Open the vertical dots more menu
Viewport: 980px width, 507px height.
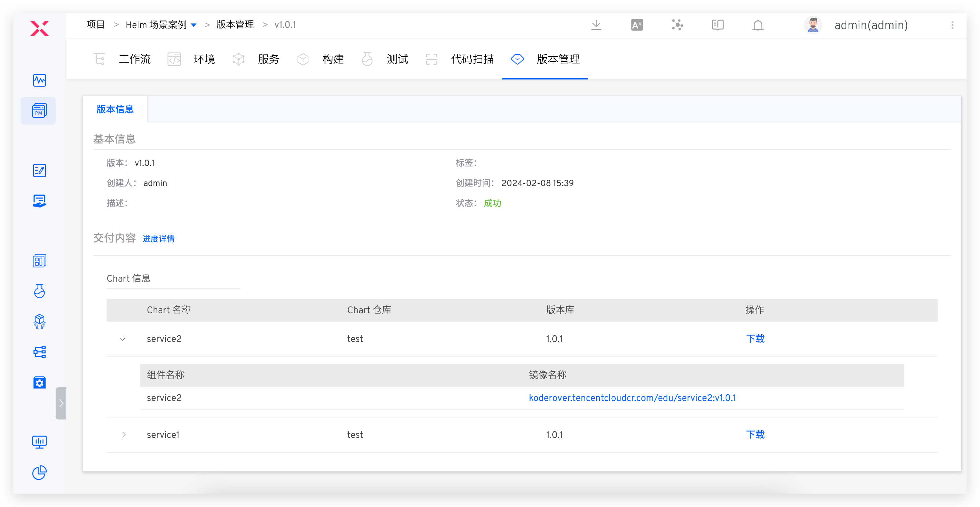pos(953,25)
